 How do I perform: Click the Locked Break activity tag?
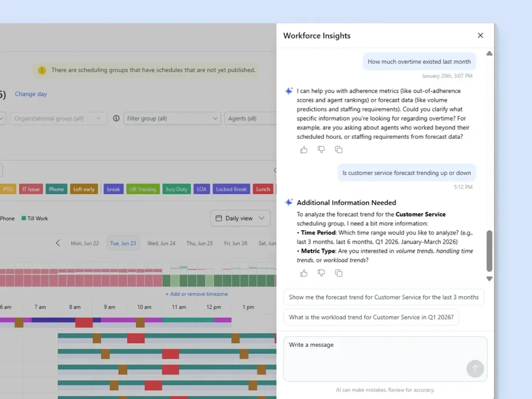point(231,189)
